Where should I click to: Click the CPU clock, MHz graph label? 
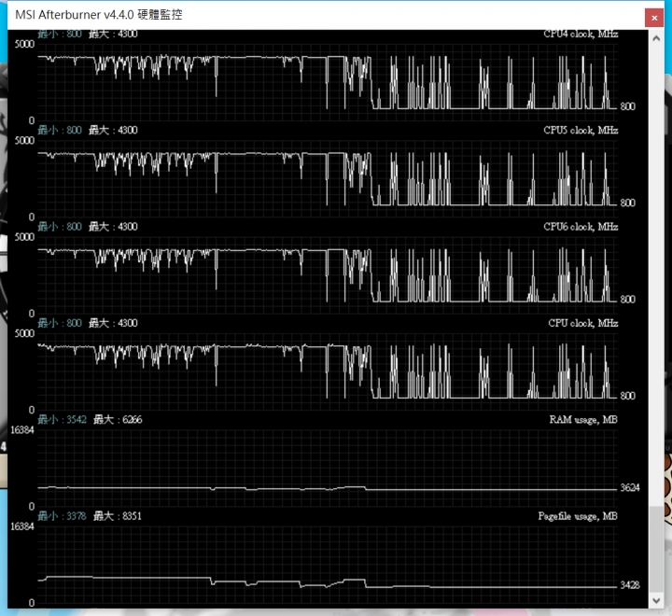click(x=583, y=323)
